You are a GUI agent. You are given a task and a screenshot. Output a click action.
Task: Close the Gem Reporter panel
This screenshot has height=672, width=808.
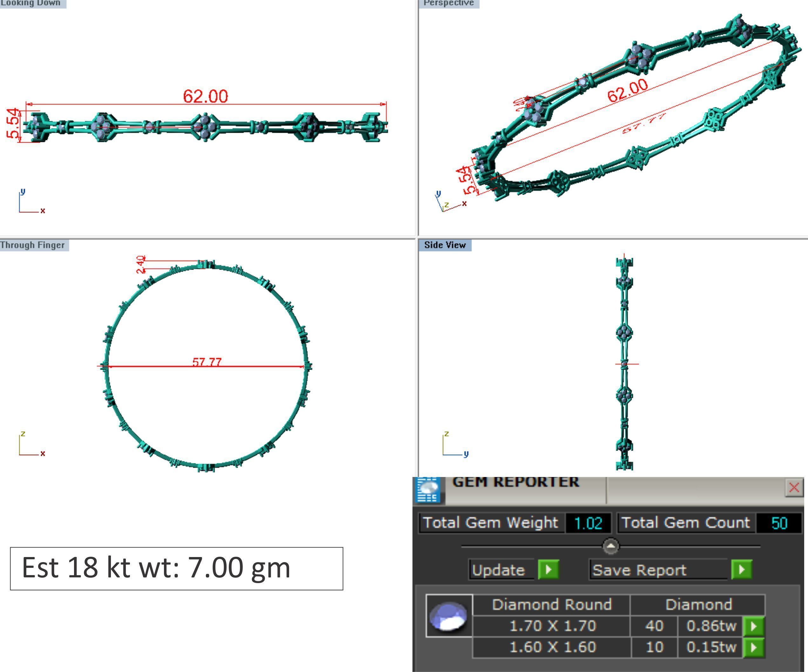pyautogui.click(x=794, y=487)
